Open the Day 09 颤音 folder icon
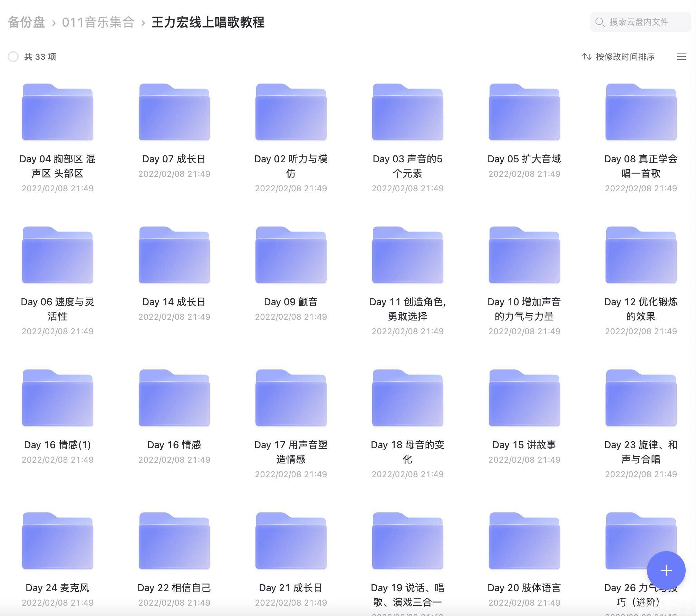Image resolution: width=696 pixels, height=616 pixels. point(291,255)
